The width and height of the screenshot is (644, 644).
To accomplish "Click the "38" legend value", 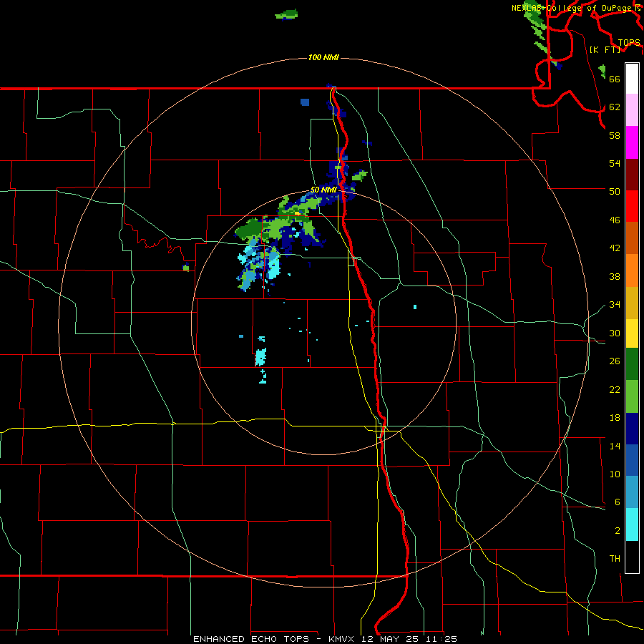I will pyautogui.click(x=615, y=276).
